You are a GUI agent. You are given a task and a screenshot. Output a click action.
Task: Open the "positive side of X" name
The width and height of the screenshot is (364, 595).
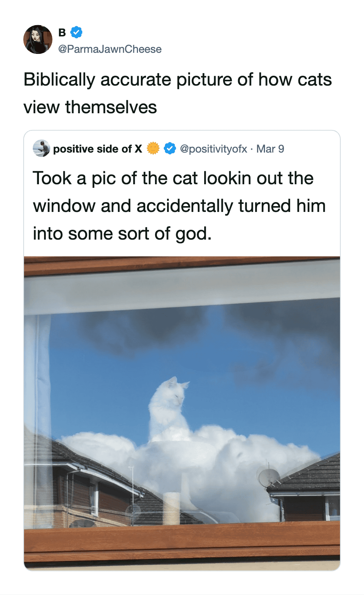[98, 149]
